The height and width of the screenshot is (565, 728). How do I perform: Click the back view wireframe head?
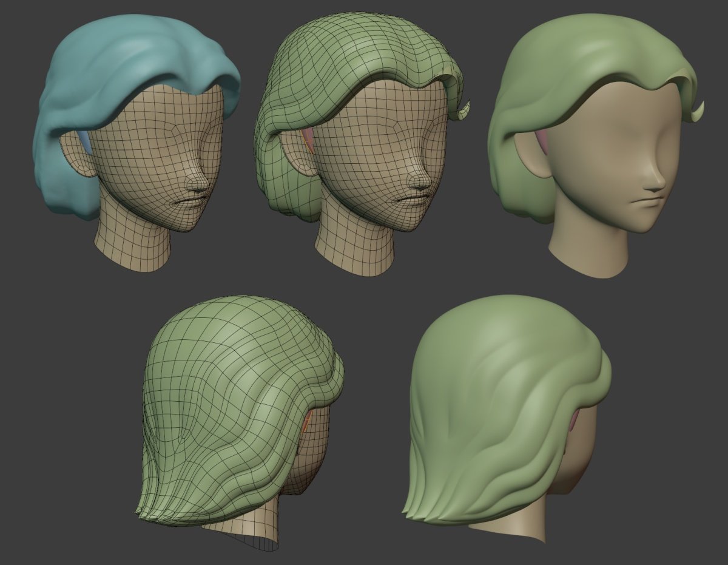click(237, 413)
